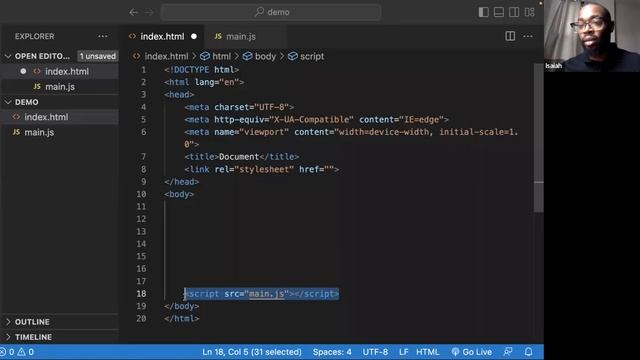Image resolution: width=640 pixels, height=360 pixels.
Task: Click the main.js link in script src
Action: (x=267, y=294)
